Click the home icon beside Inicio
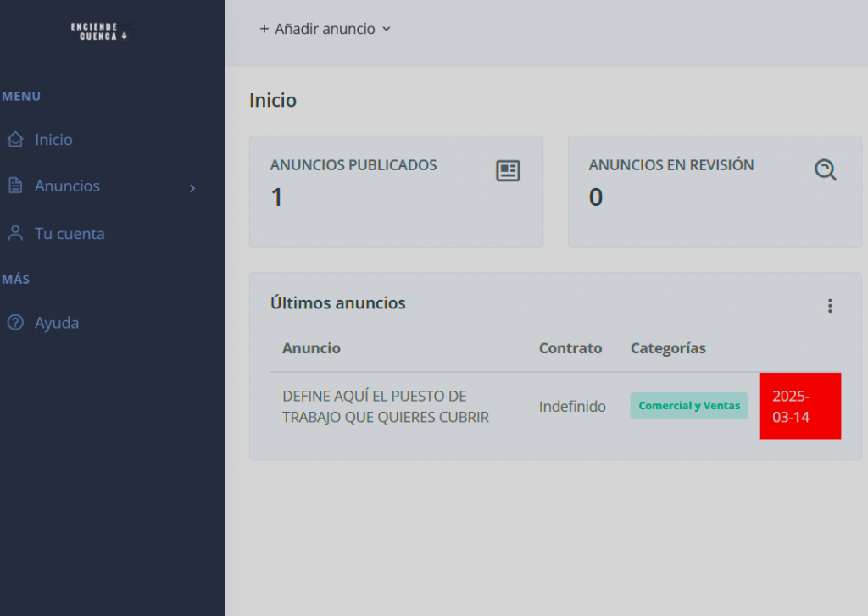868x616 pixels. tap(15, 140)
